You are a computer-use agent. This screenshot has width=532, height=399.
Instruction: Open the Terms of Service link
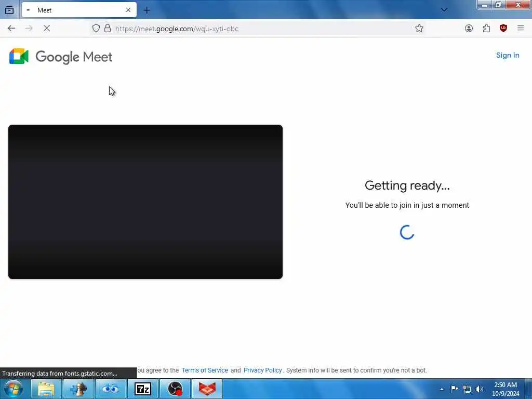(205, 370)
